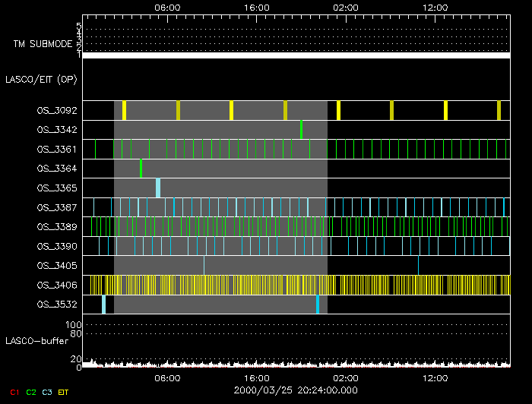Click the red C1 legend label
The image size is (532, 404).
14,392
